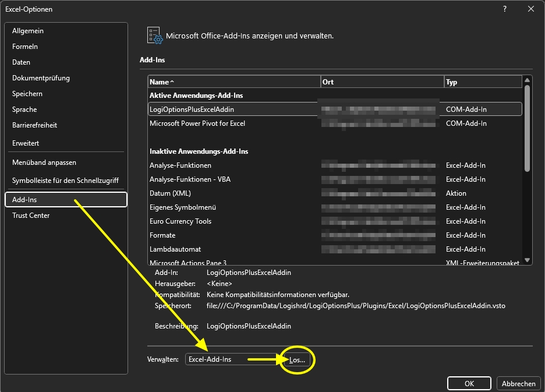Select the Trust Center category
This screenshot has height=392, width=545.
31,216
